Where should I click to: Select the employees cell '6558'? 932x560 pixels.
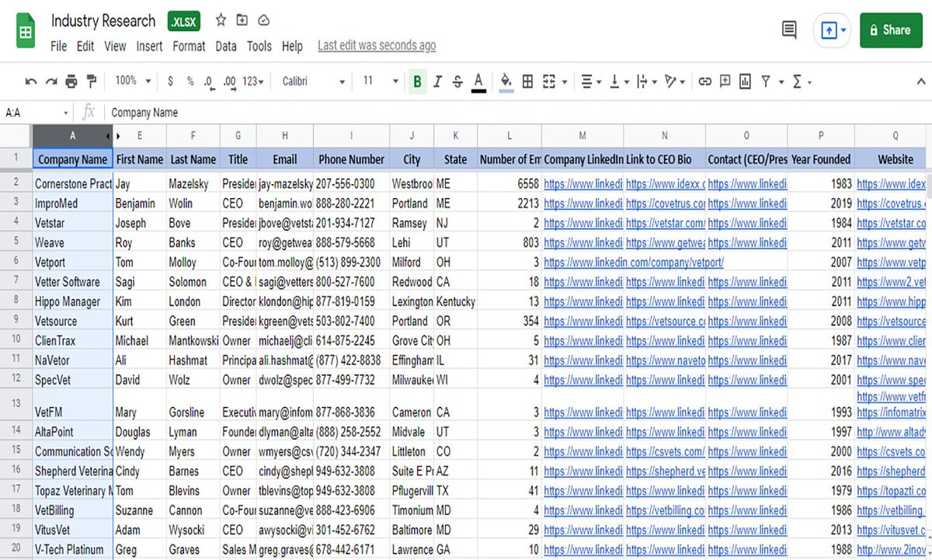click(x=509, y=184)
